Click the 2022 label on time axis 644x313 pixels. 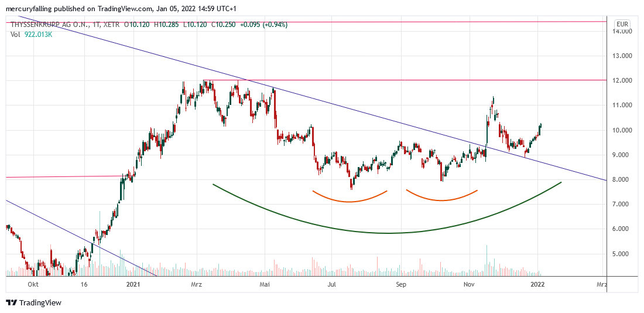537,284
